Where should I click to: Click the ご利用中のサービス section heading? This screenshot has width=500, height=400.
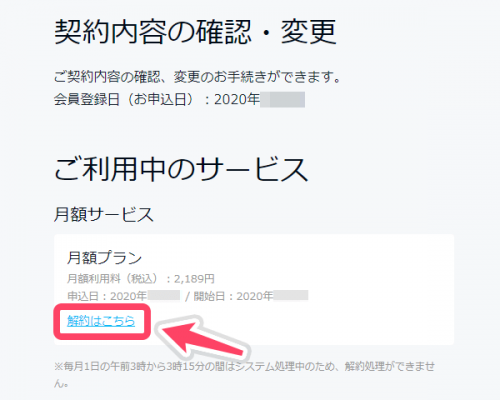click(181, 169)
